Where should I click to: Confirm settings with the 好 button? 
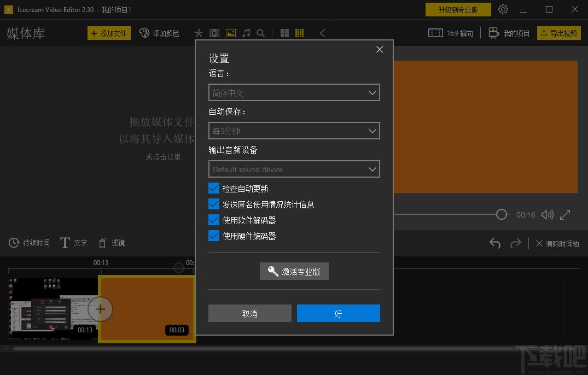point(338,314)
